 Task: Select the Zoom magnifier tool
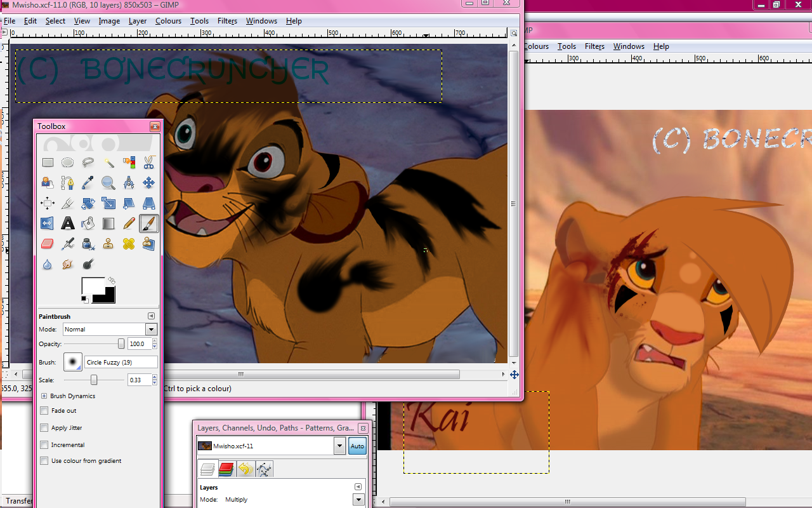(x=108, y=183)
